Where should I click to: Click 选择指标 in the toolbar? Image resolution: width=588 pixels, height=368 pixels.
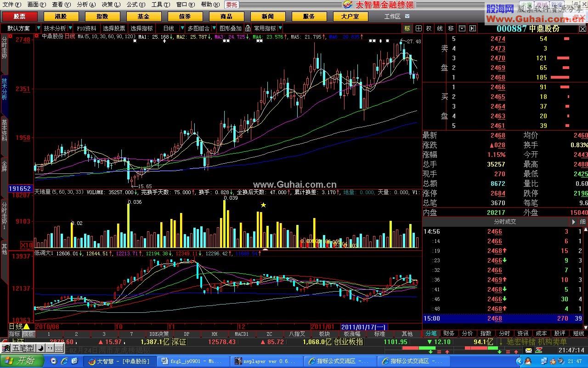pos(141,28)
